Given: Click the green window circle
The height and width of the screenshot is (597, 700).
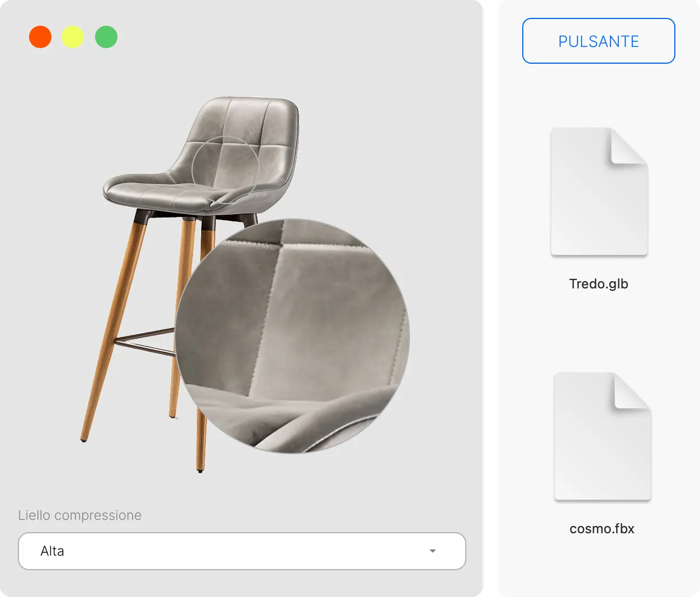Looking at the screenshot, I should (106, 37).
